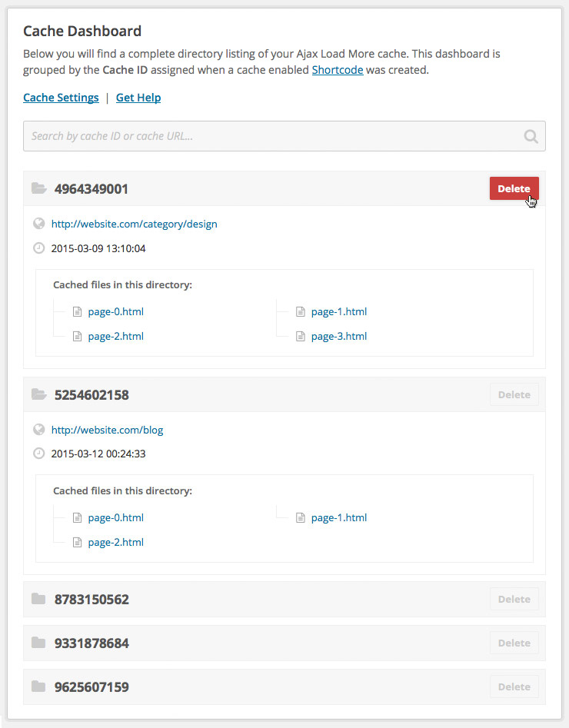This screenshot has width=569, height=728.
Task: Open page-3.html cached file
Action: click(x=339, y=336)
